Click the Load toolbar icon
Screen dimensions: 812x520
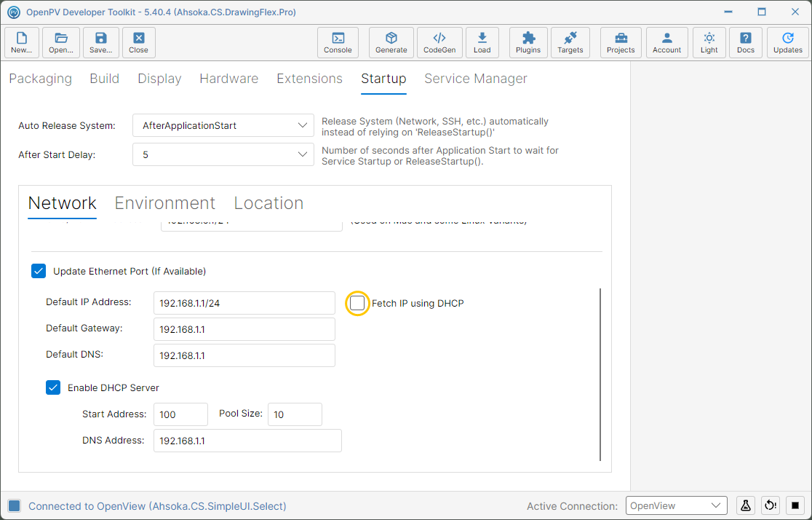tap(482, 42)
